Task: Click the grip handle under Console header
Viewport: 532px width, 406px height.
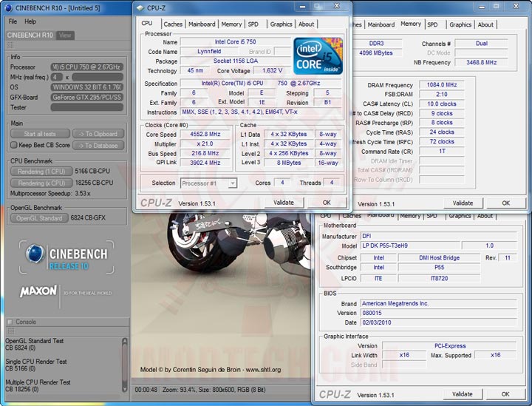Action: point(10,332)
